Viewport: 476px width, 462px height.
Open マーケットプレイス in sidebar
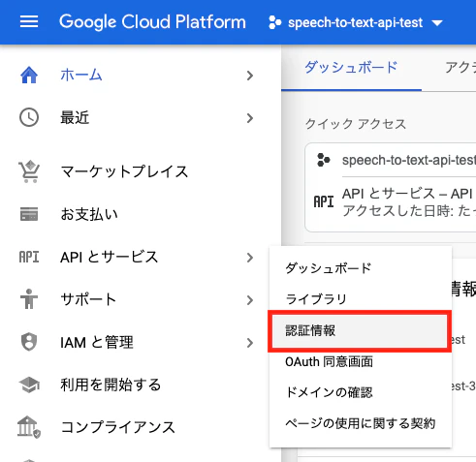point(124,171)
